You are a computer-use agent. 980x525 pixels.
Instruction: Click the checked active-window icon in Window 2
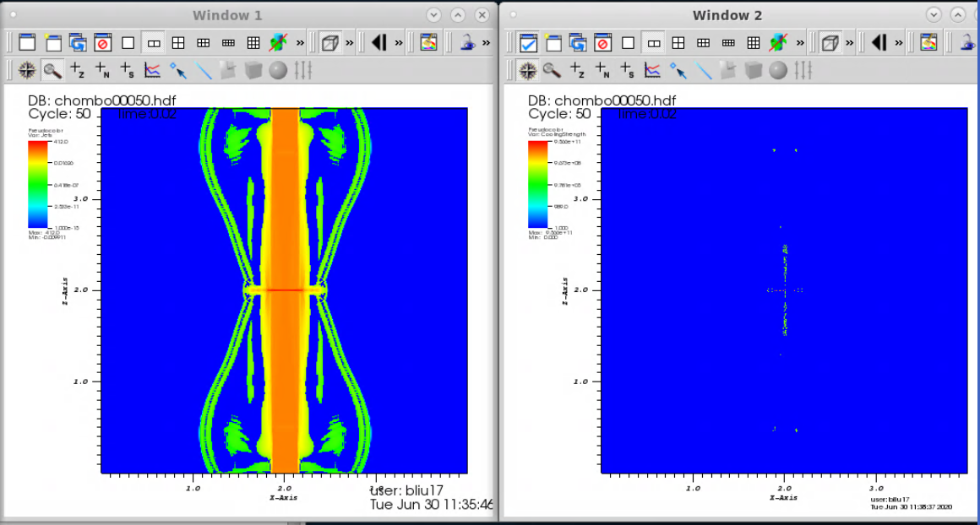pos(528,42)
